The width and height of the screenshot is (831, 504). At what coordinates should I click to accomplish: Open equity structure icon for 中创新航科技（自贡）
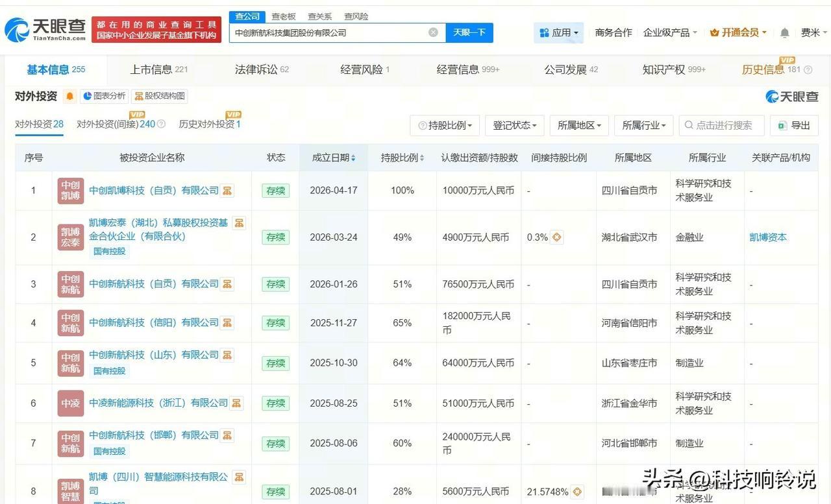[227, 284]
